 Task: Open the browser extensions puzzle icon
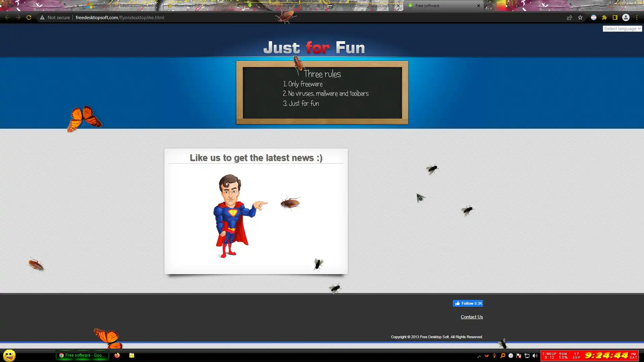[604, 17]
